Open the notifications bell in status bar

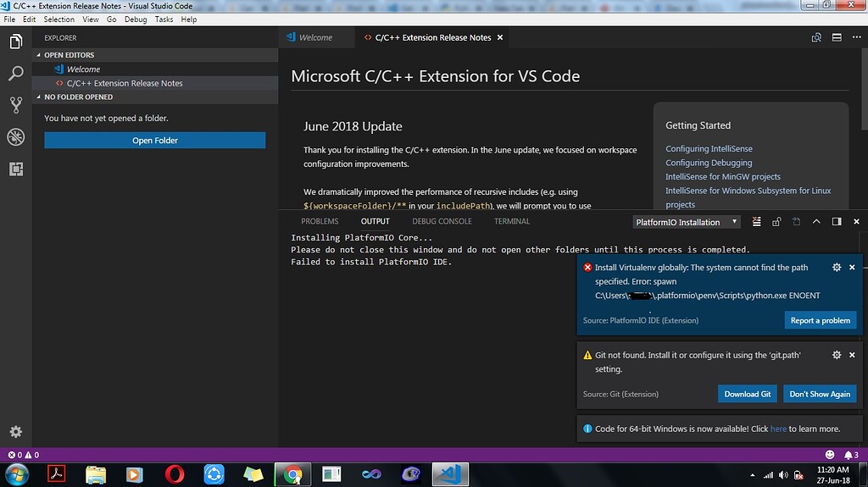click(851, 455)
